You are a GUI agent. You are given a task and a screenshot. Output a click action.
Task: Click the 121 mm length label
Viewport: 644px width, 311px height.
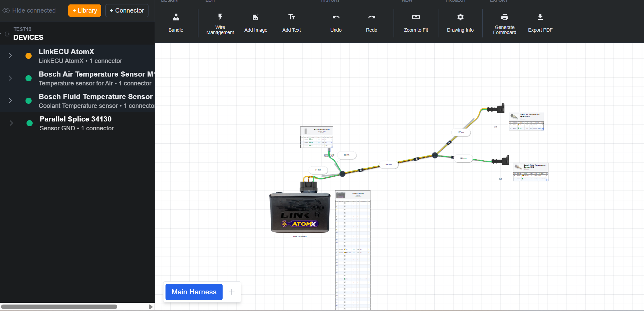point(463,158)
